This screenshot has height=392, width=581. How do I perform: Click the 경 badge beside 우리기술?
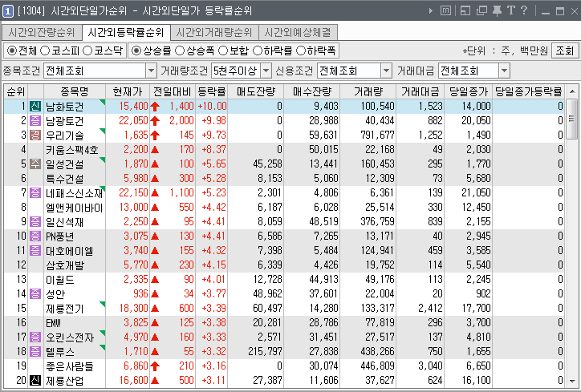(x=35, y=135)
